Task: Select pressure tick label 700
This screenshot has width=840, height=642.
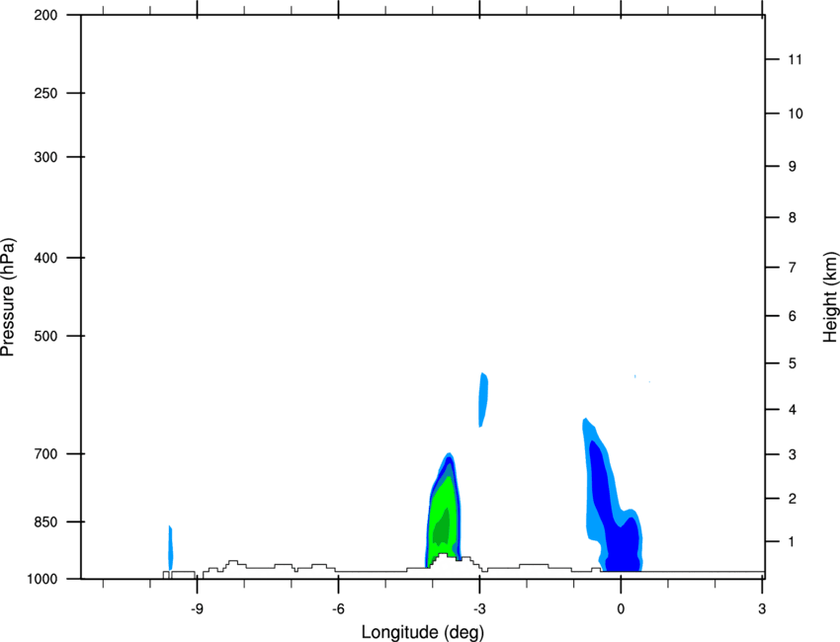Action: [45, 453]
